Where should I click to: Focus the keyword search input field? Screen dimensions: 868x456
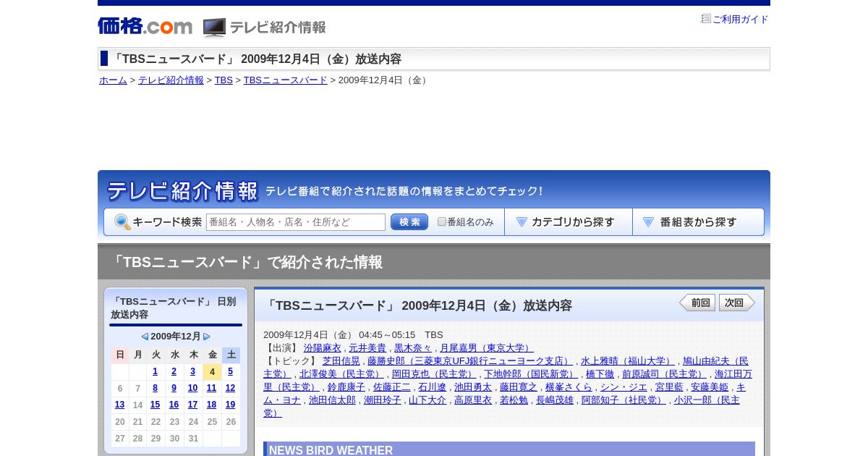coord(296,222)
